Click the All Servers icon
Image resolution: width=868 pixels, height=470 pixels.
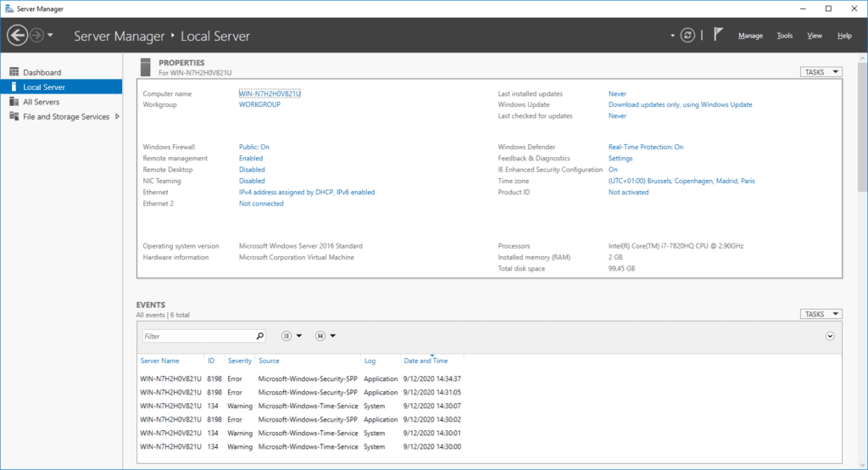(x=14, y=102)
